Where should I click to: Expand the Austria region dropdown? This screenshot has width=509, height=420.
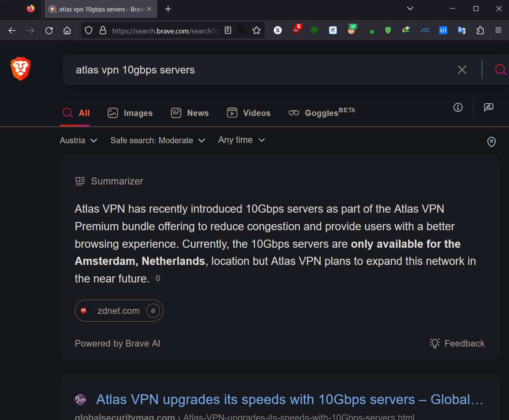(78, 140)
